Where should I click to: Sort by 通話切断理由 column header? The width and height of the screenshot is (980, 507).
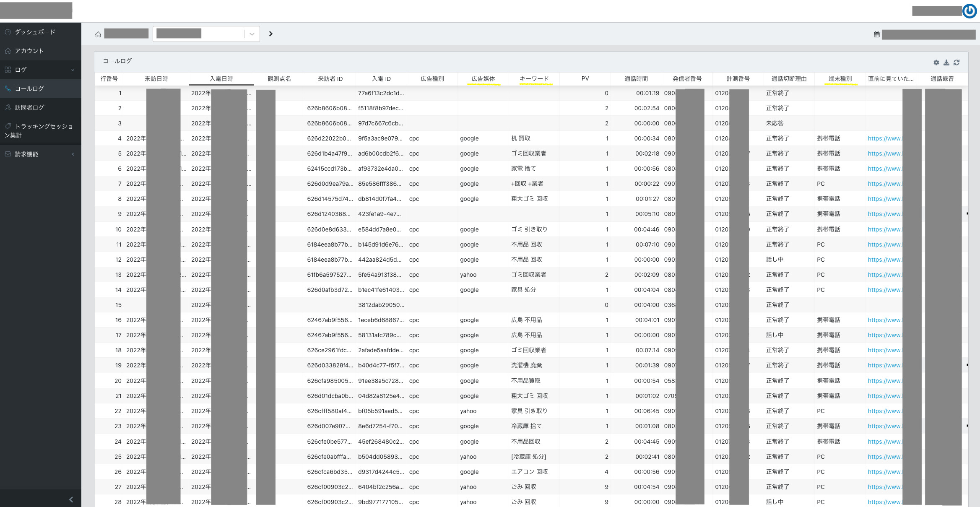[789, 79]
